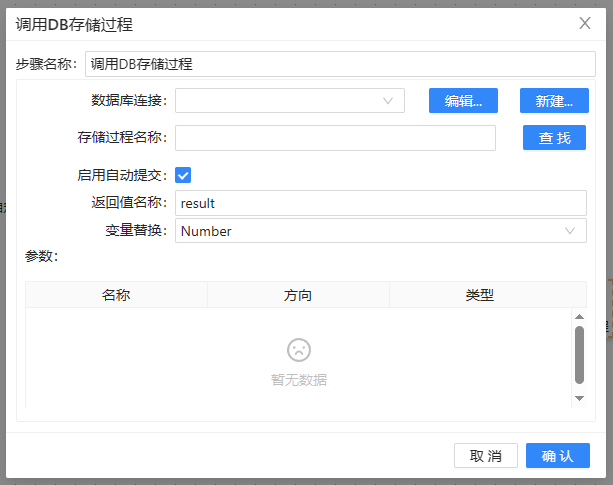Click the parameter table scroll down arrow
This screenshot has width=613, height=485.
pyautogui.click(x=578, y=398)
